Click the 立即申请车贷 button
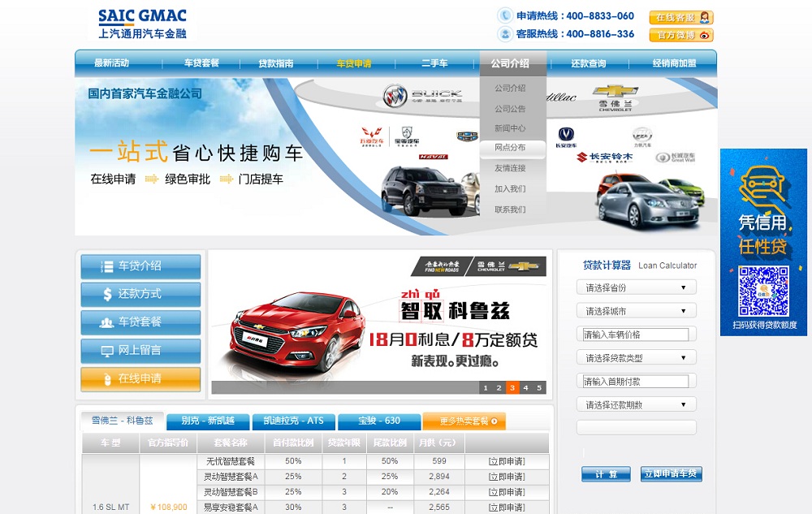This screenshot has height=514, width=812. point(672,474)
